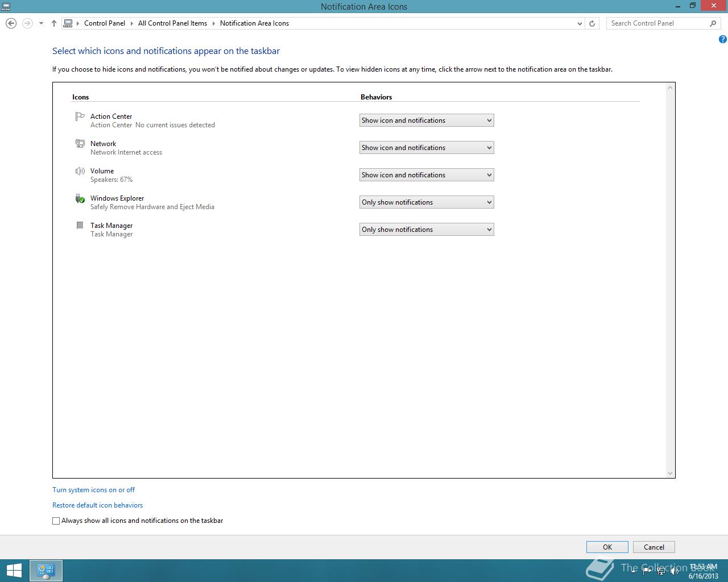
Task: Click the Task Manager icon in the list
Action: 80,226
